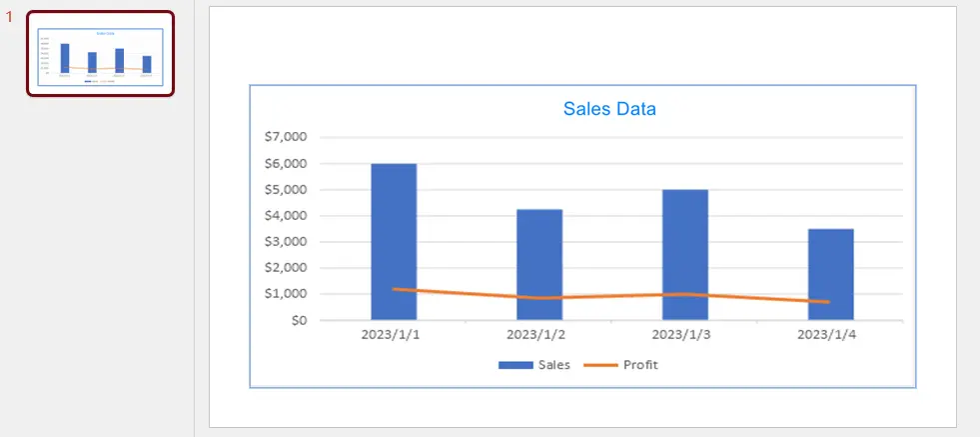The height and width of the screenshot is (437, 980).
Task: Select the $4,000 axis value label
Action: pyautogui.click(x=286, y=215)
